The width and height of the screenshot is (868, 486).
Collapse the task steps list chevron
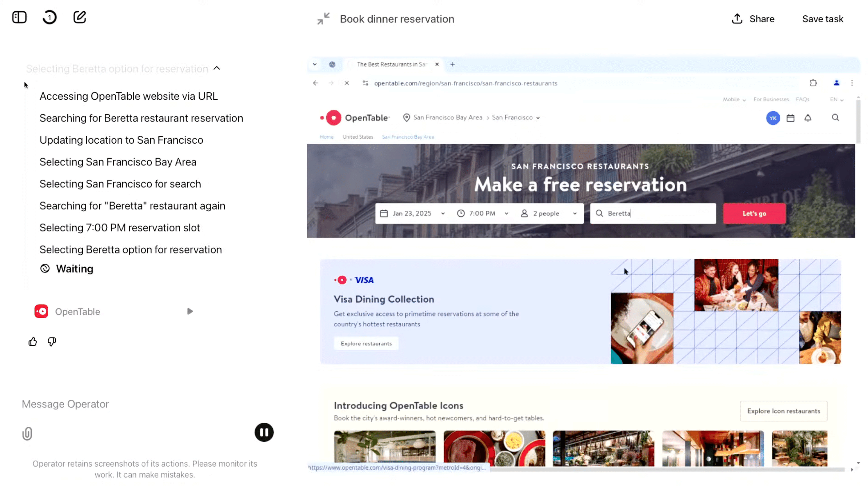217,68
